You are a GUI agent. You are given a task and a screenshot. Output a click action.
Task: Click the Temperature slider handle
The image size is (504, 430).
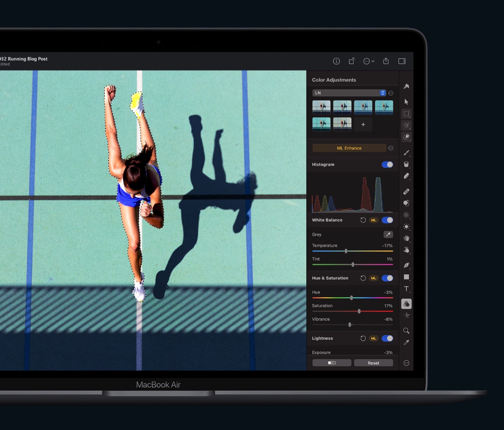pos(346,251)
